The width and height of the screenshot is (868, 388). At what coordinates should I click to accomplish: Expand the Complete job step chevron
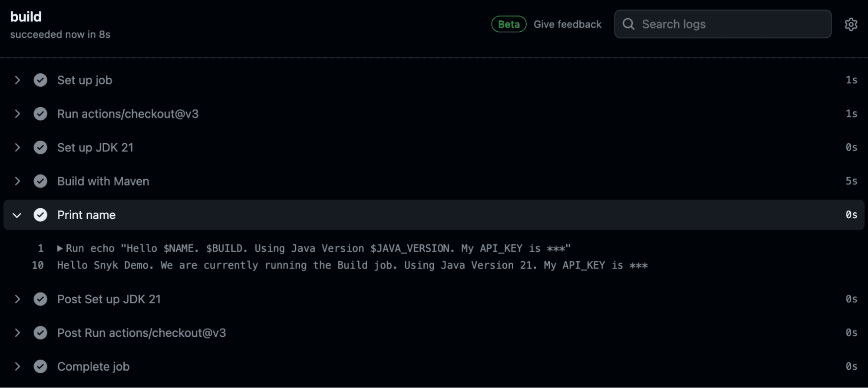pyautogui.click(x=17, y=367)
